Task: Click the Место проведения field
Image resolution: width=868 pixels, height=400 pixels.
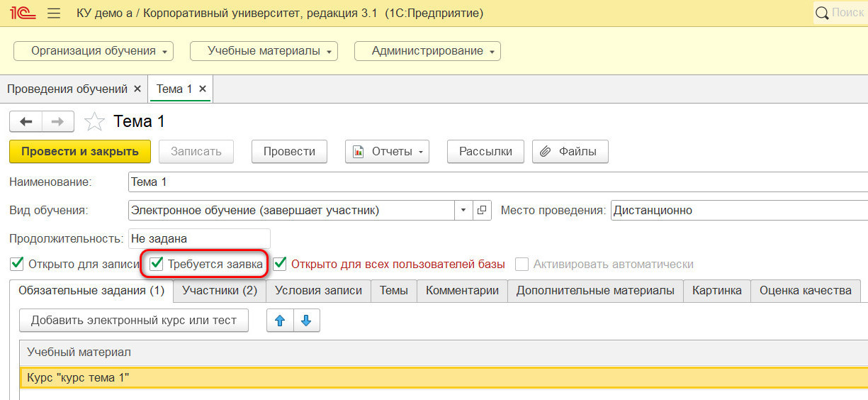Action: pos(739,210)
